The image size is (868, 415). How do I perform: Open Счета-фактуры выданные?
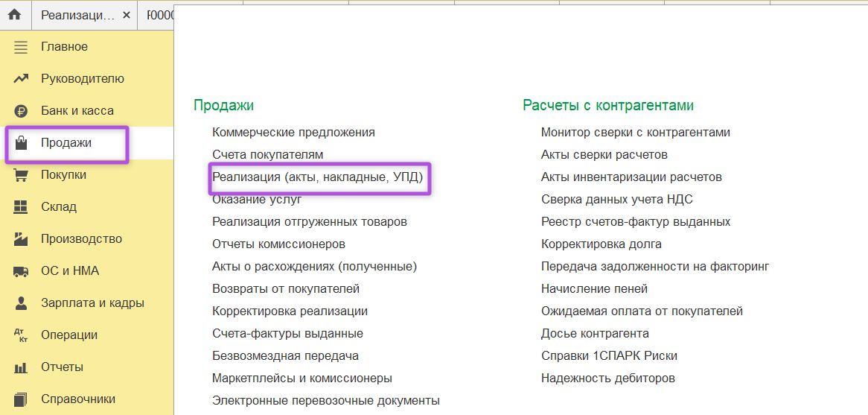point(287,334)
